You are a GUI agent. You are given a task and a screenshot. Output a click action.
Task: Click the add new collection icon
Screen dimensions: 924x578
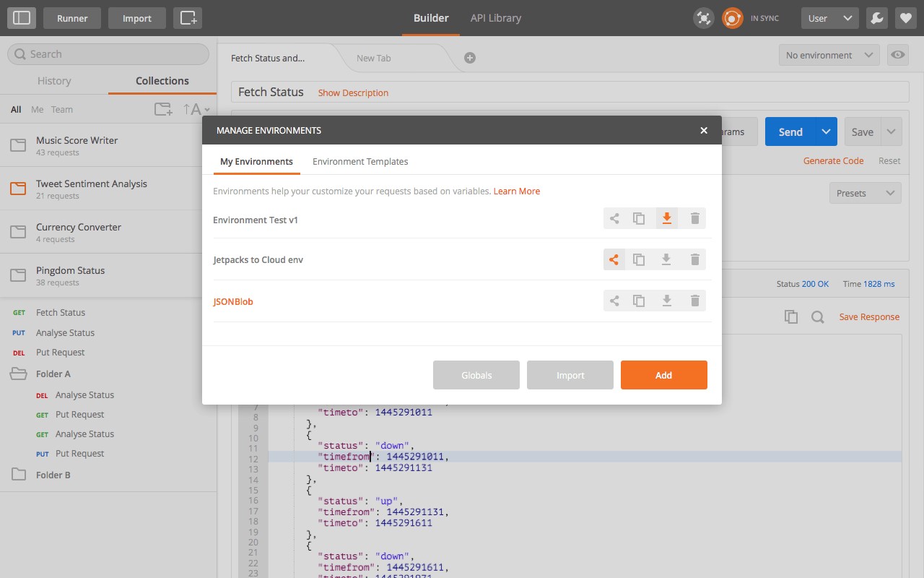(164, 110)
